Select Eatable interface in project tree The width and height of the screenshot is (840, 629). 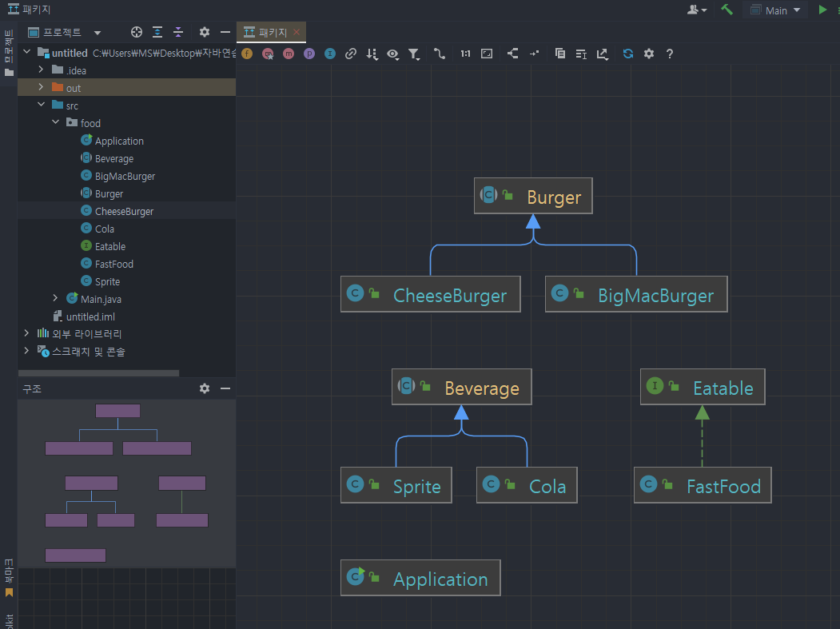(109, 246)
